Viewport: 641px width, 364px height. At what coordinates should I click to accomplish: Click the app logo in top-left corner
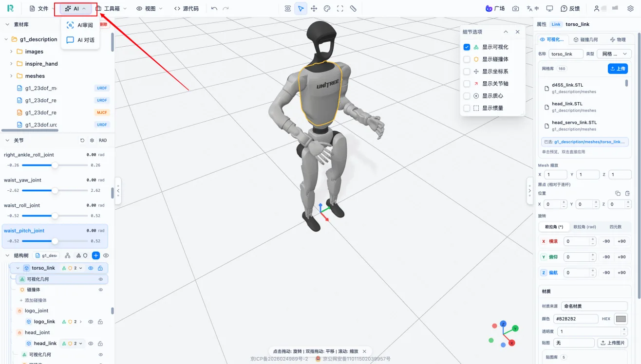click(x=10, y=9)
